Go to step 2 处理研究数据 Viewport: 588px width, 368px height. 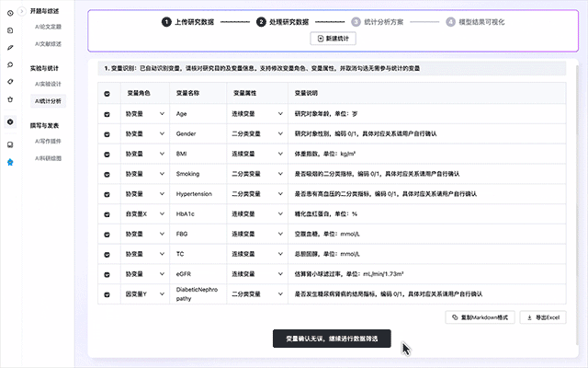pyautogui.click(x=283, y=22)
